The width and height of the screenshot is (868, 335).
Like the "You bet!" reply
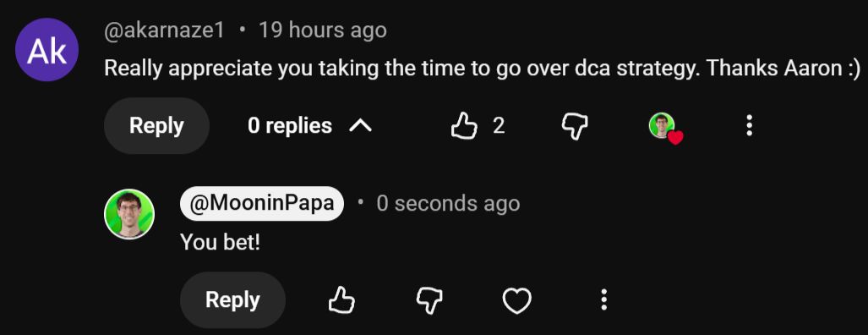point(341,300)
